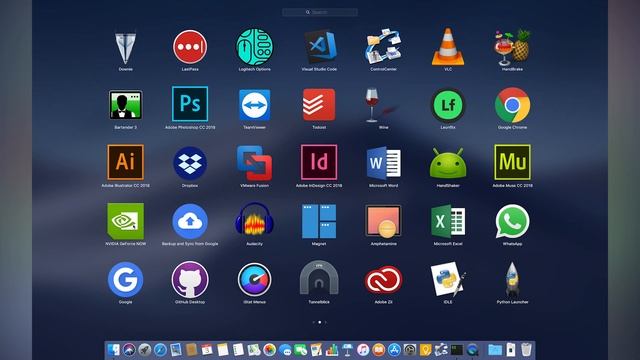Launch Adobe Photoshop CC 2018
The height and width of the screenshot is (360, 640).
pyautogui.click(x=190, y=104)
